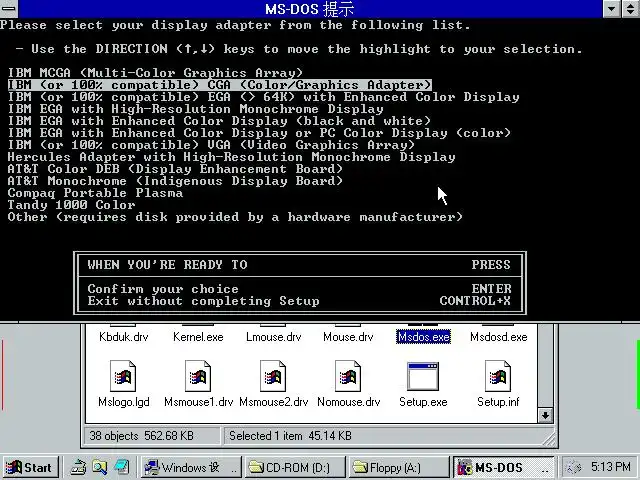Select the Setup.inf file icon

[498, 376]
